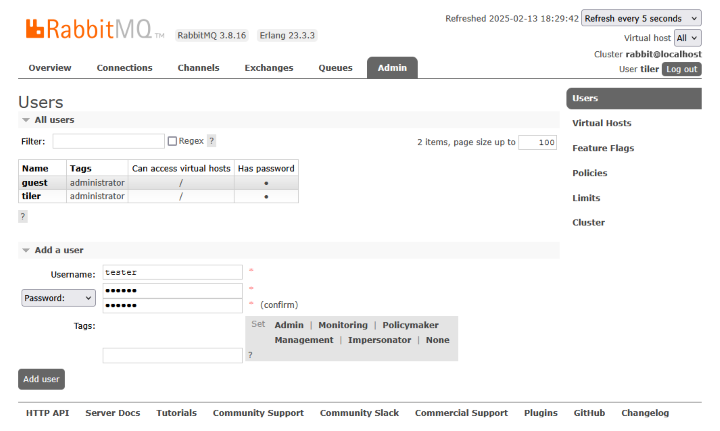Click the help icon below users table

click(22, 217)
